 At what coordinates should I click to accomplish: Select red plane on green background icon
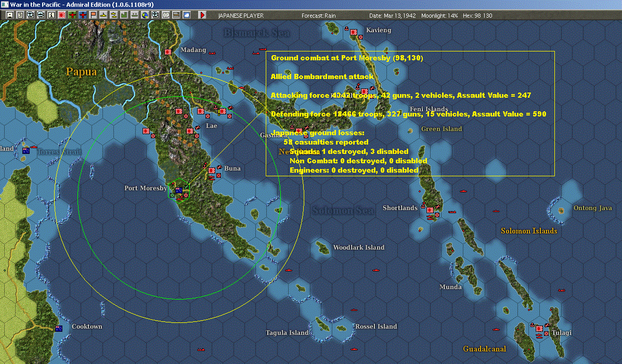click(x=72, y=15)
